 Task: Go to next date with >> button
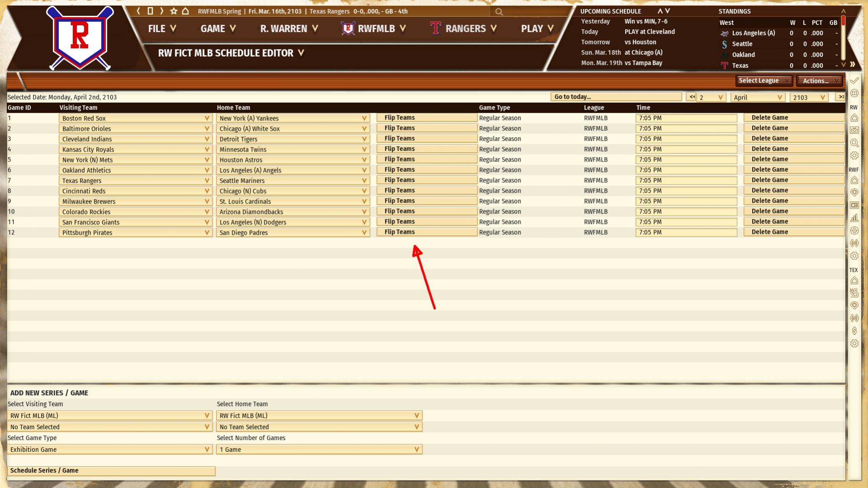tap(840, 97)
